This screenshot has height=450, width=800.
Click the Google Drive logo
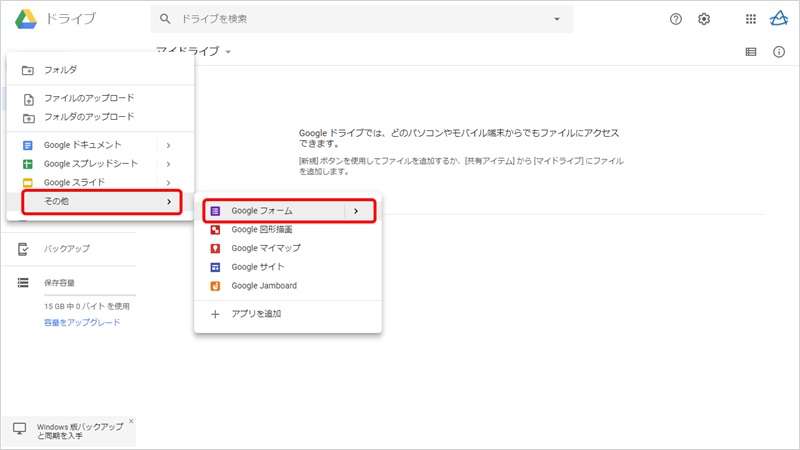(x=26, y=19)
